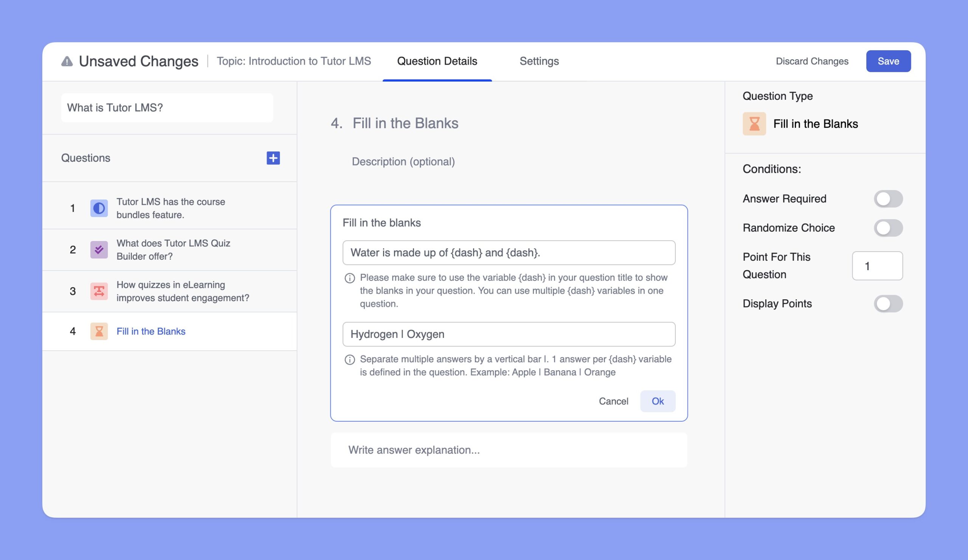
Task: Click the 'Fill in the blanks' card label
Action: pyautogui.click(x=382, y=223)
